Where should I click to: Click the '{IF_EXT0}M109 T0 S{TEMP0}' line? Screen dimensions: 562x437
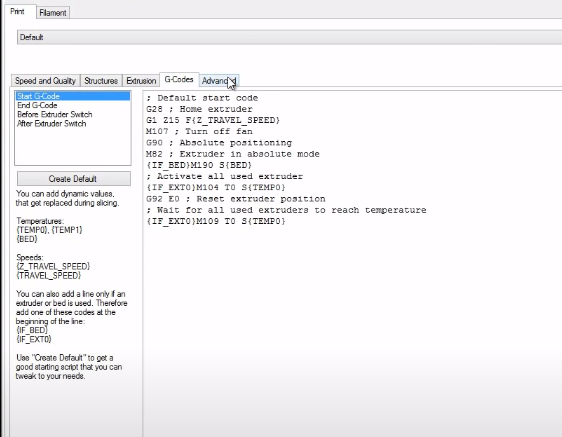[x=216, y=221]
